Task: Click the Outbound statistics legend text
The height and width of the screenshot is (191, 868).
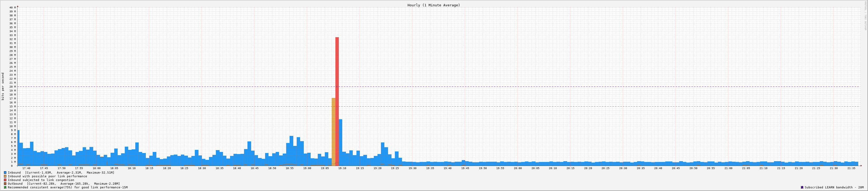Action: pos(64,184)
